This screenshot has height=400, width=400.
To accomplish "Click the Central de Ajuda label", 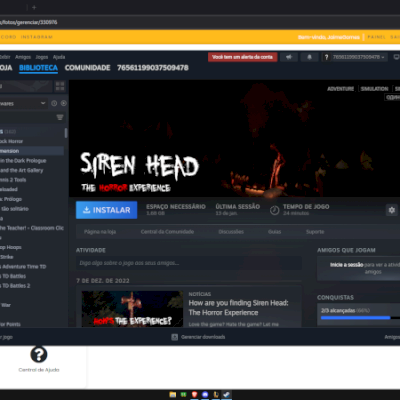I will point(39,370).
